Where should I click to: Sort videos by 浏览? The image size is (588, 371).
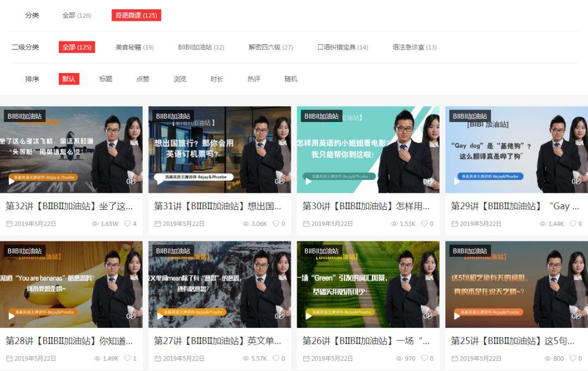coord(180,79)
